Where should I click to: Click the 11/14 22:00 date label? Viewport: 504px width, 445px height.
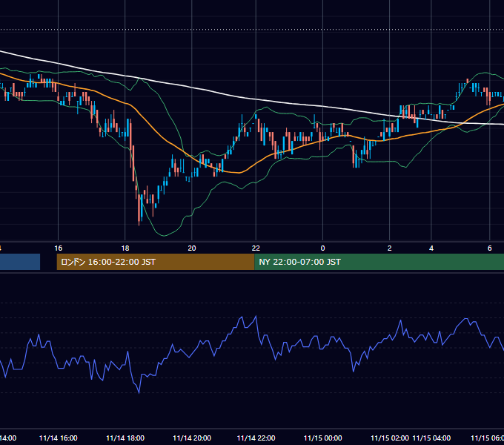coord(256,438)
